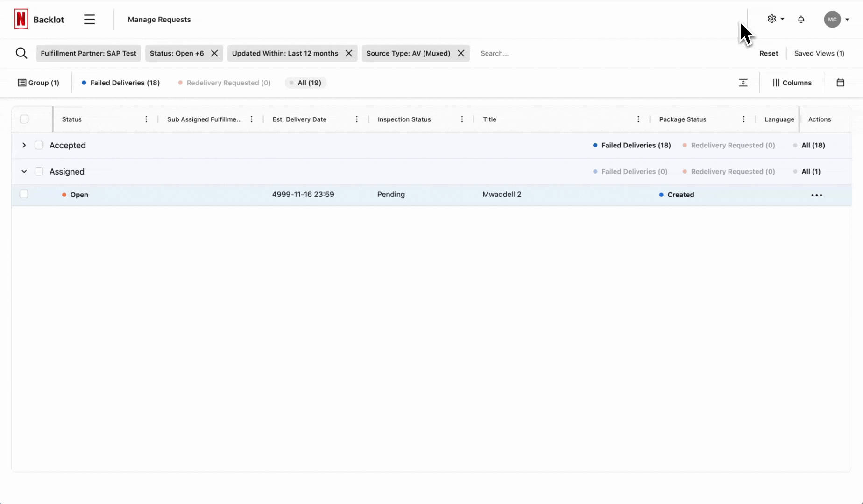Open Saved Views
Viewport: 863px width, 504px height.
click(x=819, y=53)
